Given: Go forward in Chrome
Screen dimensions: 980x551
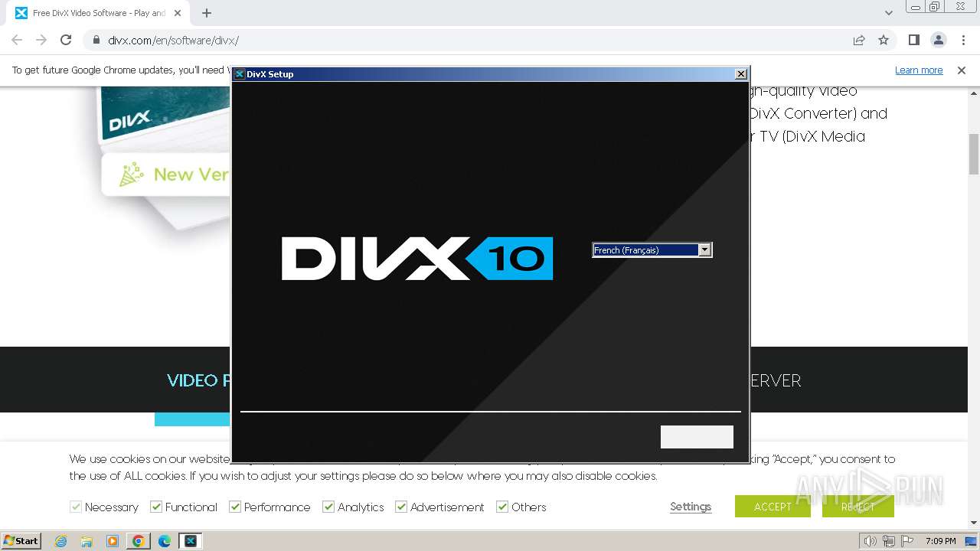Looking at the screenshot, I should pos(41,40).
